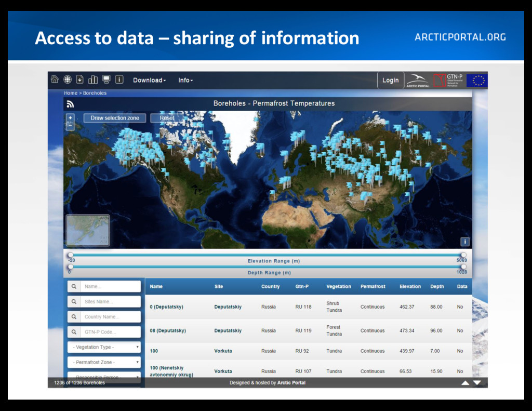Sort by the Elevation column header
The width and height of the screenshot is (532, 411).
(x=410, y=286)
